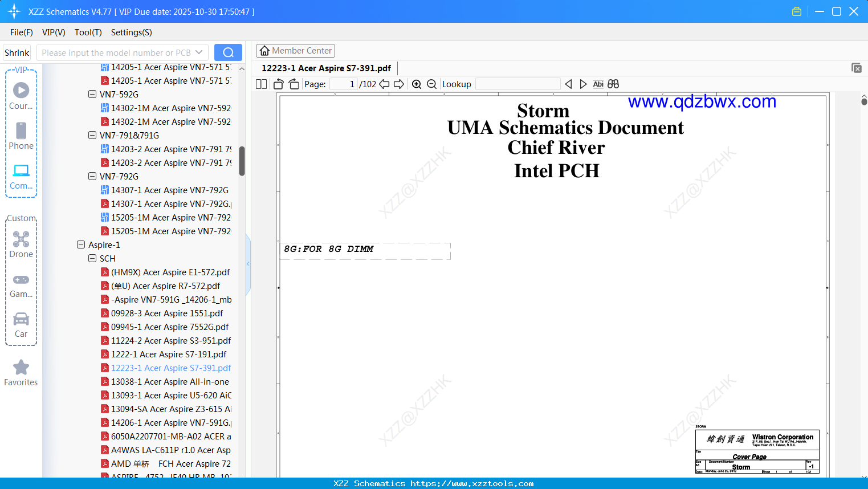Image resolution: width=868 pixels, height=489 pixels.
Task: Rotate the page clockwise
Action: coord(294,84)
